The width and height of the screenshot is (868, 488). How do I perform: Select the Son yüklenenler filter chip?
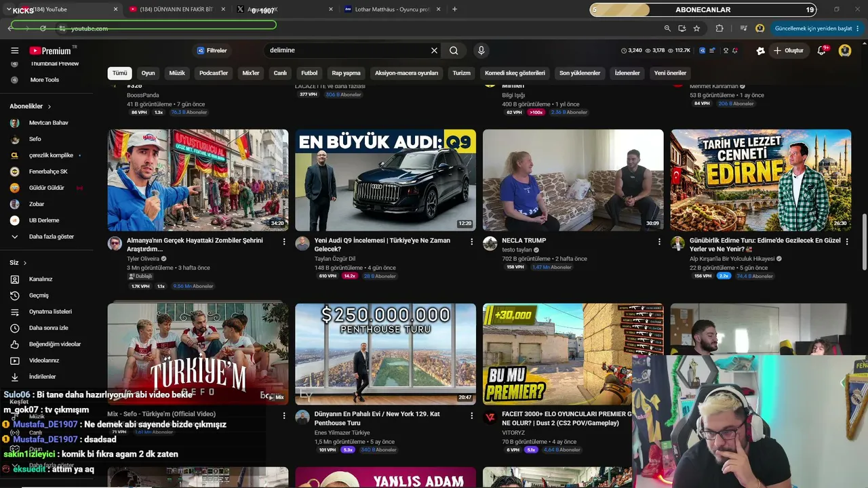tap(580, 73)
